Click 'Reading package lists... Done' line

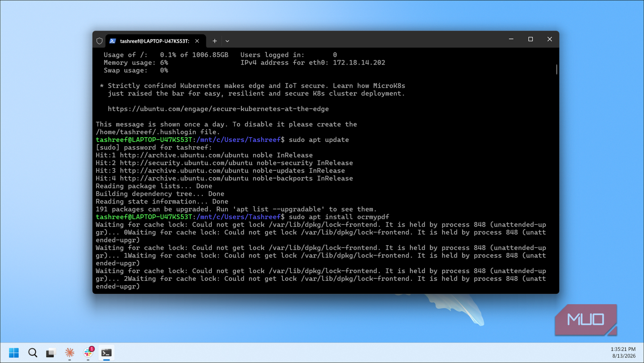click(154, 186)
